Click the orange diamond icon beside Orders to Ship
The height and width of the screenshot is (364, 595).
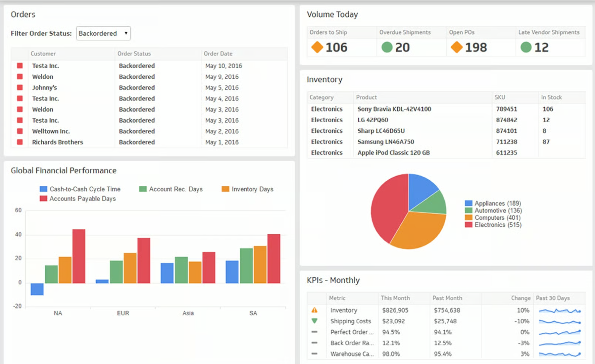(x=317, y=47)
